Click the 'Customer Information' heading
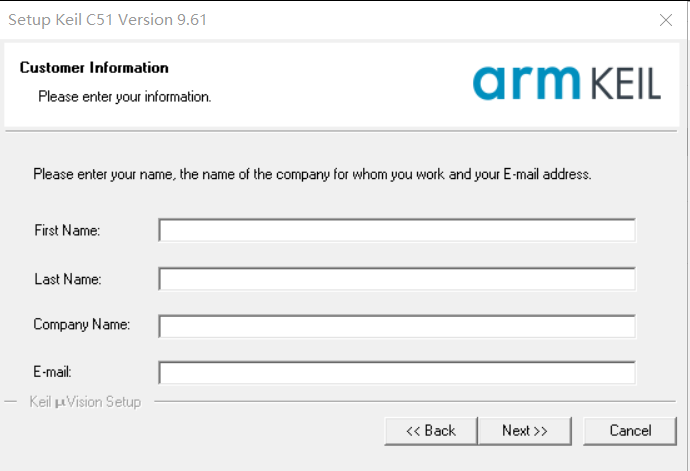The height and width of the screenshot is (471, 690). (x=94, y=68)
